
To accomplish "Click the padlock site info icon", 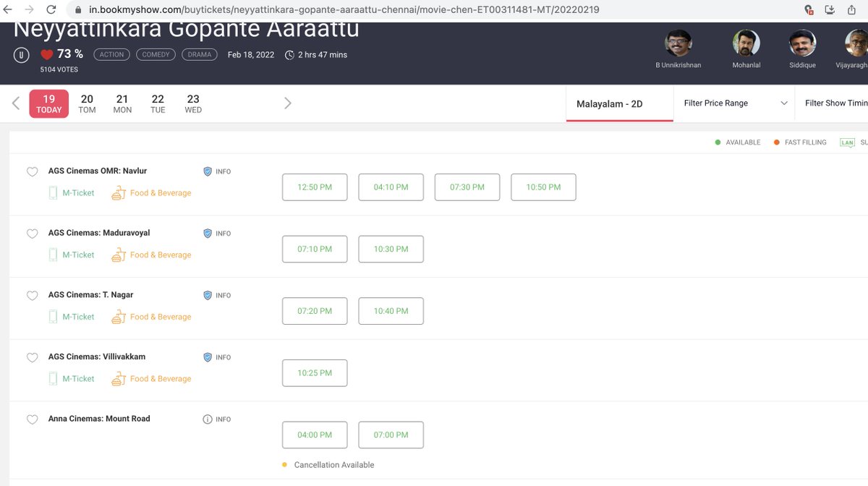I will pos(77,10).
